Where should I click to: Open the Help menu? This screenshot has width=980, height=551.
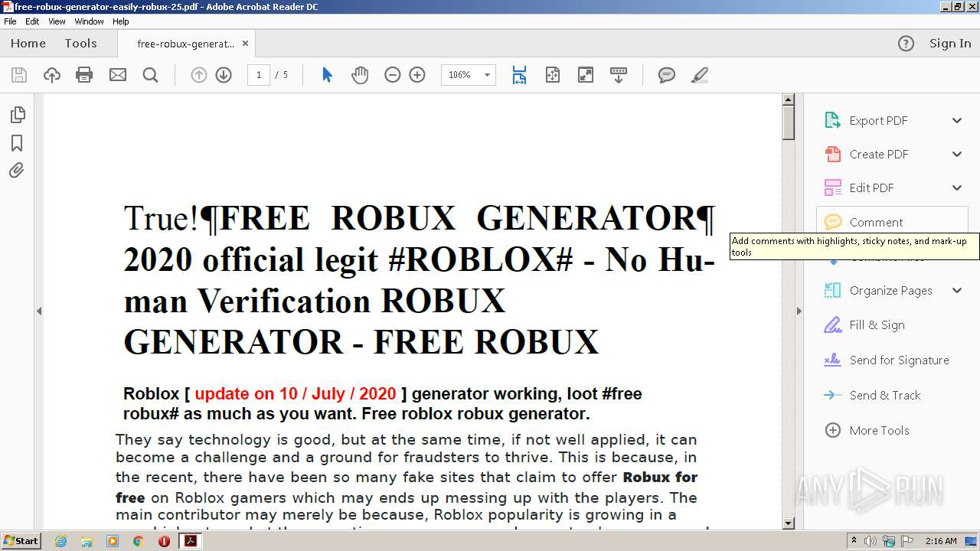click(x=121, y=21)
